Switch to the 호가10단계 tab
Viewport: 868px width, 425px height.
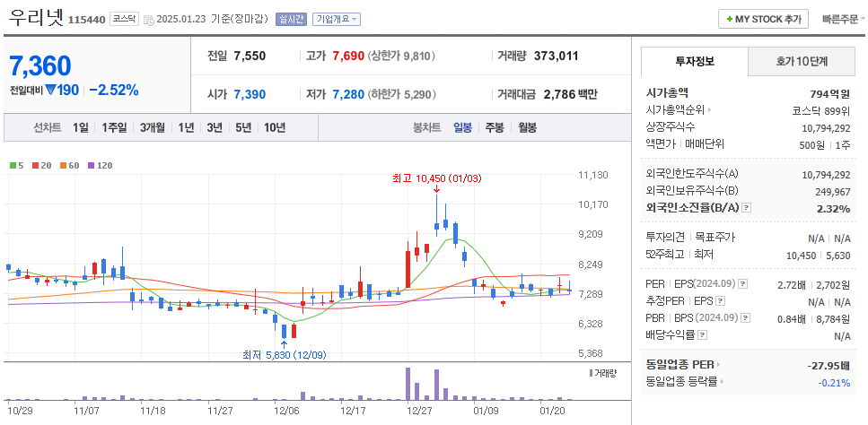click(802, 61)
